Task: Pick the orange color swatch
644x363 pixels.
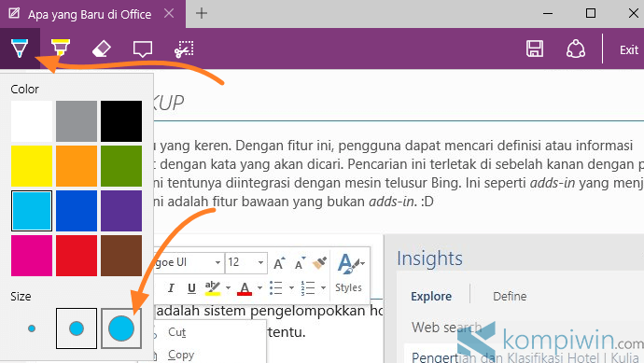Action: point(77,166)
